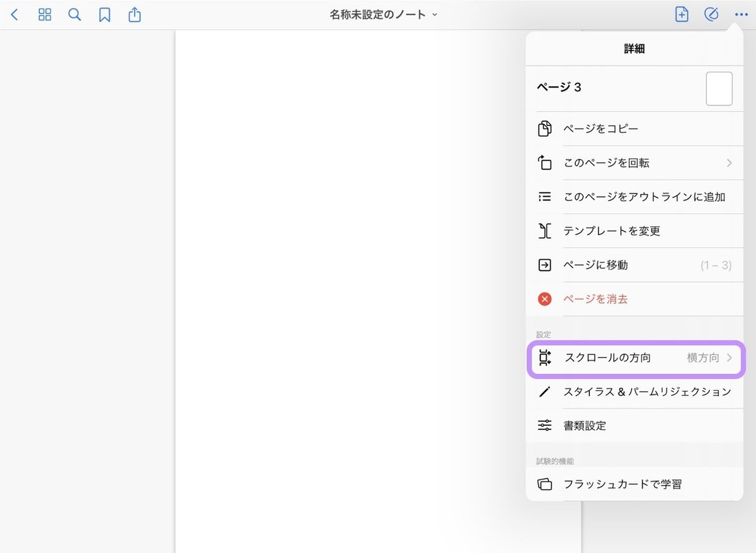Open the note title dropdown
The height and width of the screenshot is (553, 756).
tap(433, 14)
